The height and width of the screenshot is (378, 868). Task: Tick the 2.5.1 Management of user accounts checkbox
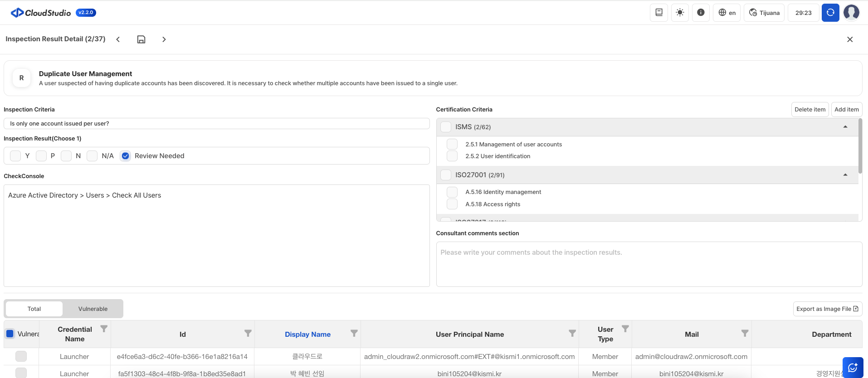[452, 144]
